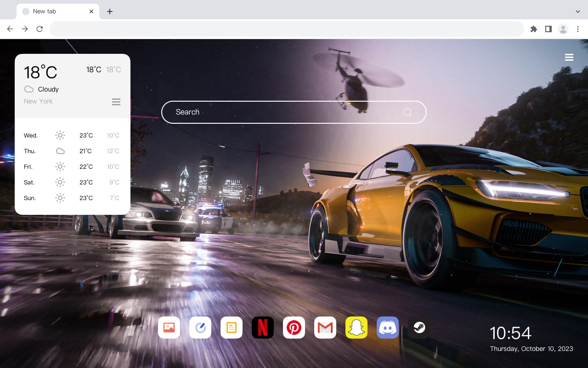This screenshot has height=368, width=588.
Task: Click the Cloudy weather icon
Action: point(29,89)
